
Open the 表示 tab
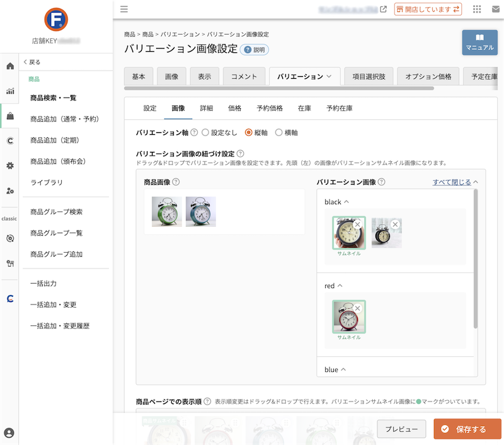[204, 76]
